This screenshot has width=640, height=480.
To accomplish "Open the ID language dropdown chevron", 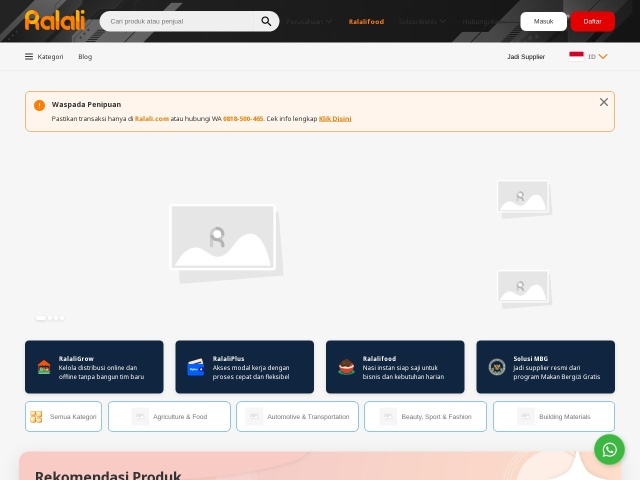I will tap(603, 56).
